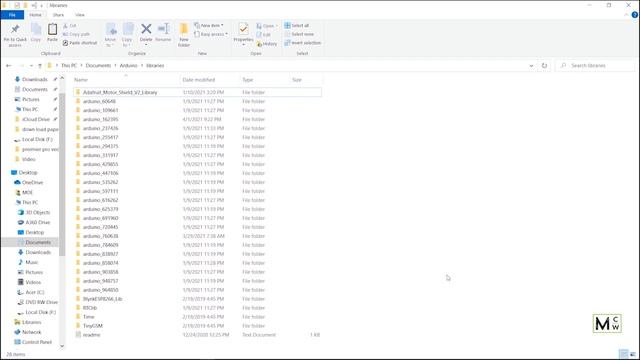
Task: Select the RTClib folder
Action: [x=197, y=308]
